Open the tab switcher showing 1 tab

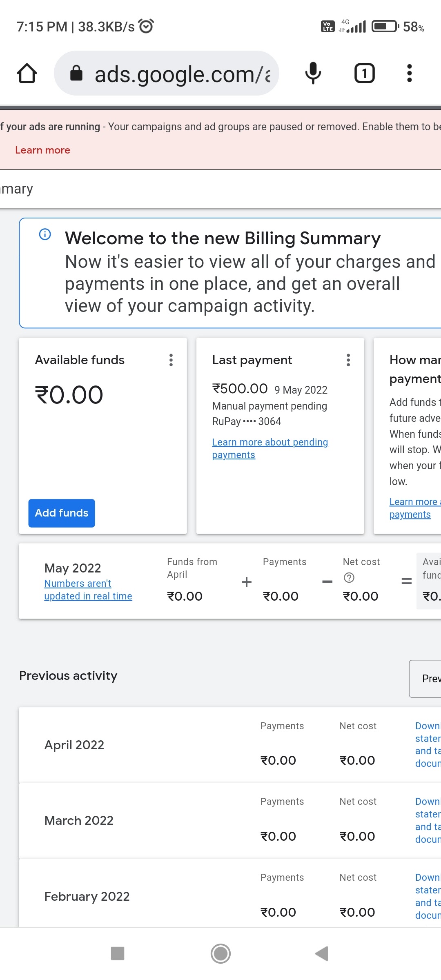[x=364, y=73]
